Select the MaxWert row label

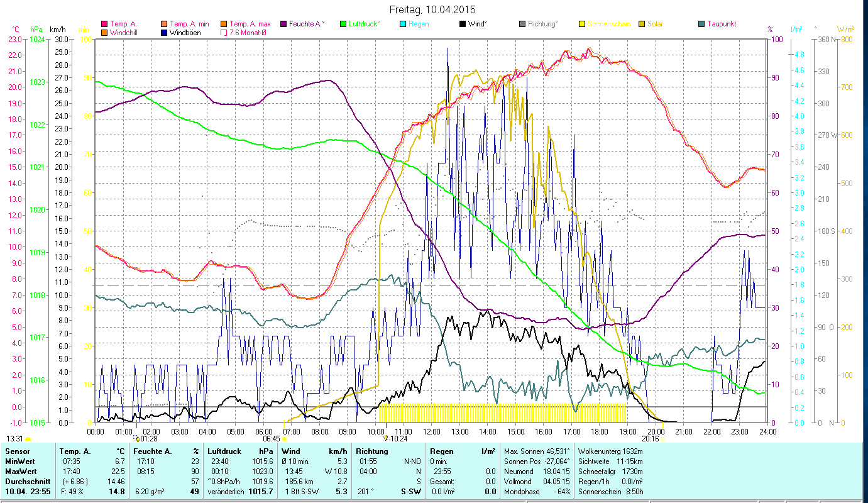click(21, 471)
